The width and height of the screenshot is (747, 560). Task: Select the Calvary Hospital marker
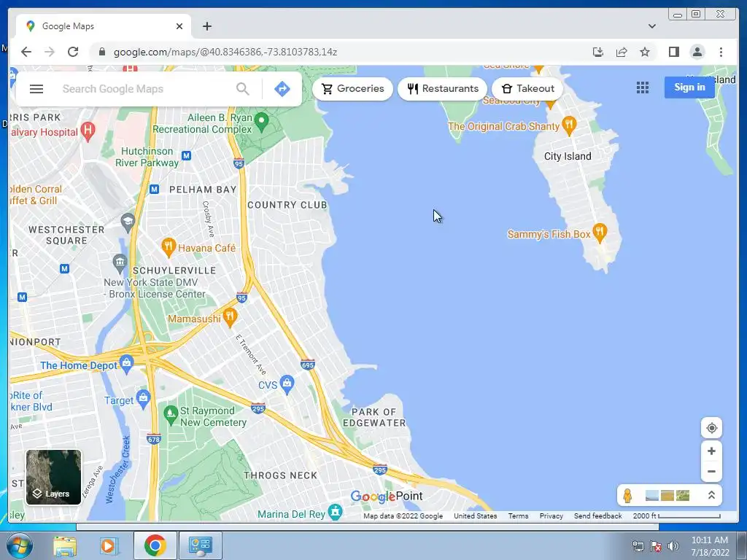pyautogui.click(x=88, y=131)
